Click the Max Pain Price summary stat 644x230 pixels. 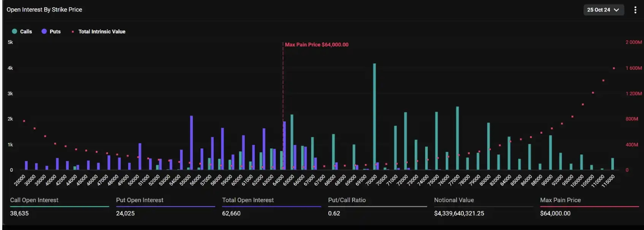[560, 200]
